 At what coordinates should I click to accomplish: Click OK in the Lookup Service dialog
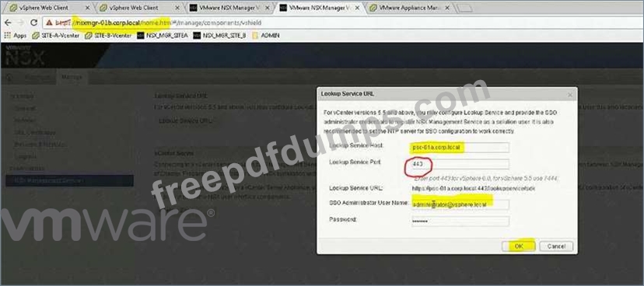(x=519, y=246)
